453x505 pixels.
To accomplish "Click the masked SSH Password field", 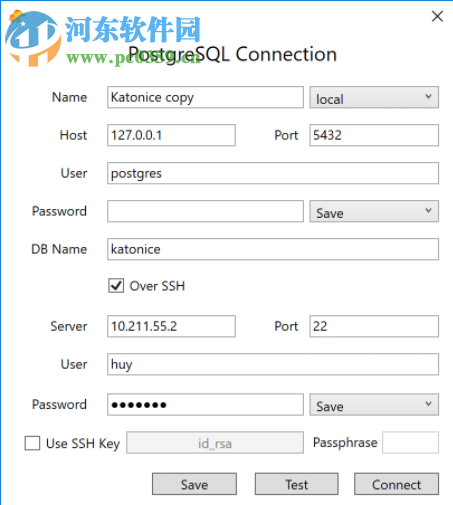I will click(x=205, y=405).
